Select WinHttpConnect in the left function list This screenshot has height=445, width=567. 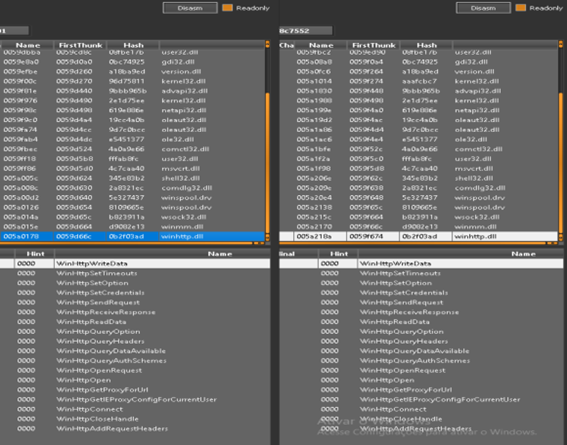(135, 409)
